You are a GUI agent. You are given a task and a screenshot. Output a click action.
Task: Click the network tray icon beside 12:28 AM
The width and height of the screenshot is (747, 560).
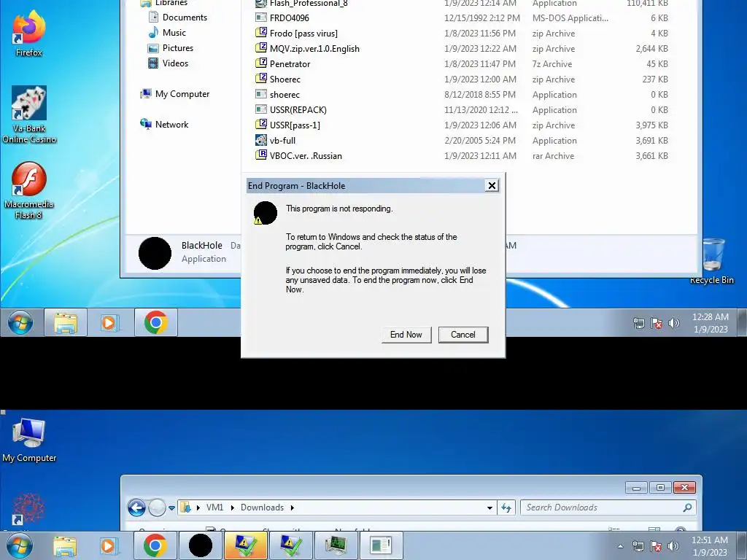click(638, 323)
